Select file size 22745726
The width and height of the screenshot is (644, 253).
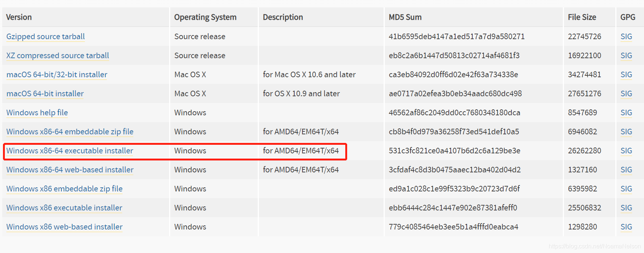point(584,37)
